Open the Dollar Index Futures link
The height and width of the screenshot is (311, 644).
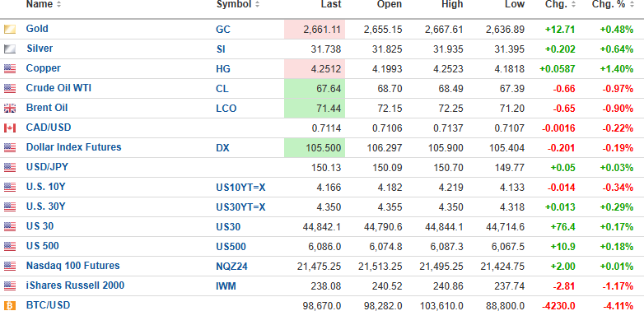74,147
